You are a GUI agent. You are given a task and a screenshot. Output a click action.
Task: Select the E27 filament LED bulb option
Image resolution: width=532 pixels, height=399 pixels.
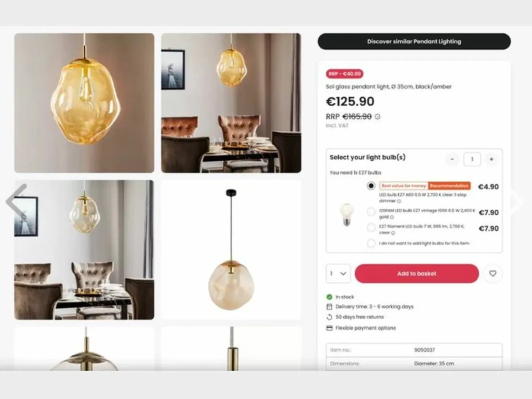tap(371, 228)
